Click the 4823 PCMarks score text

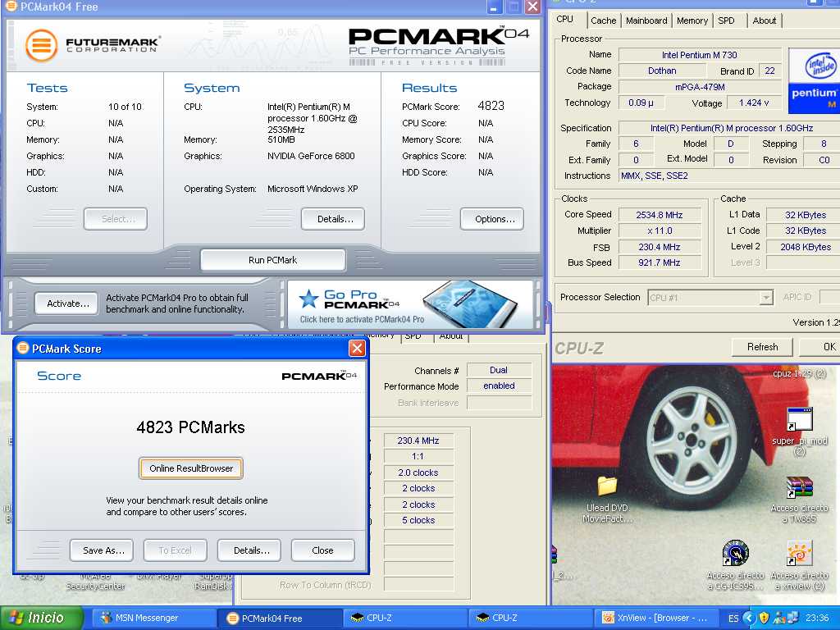coord(190,427)
